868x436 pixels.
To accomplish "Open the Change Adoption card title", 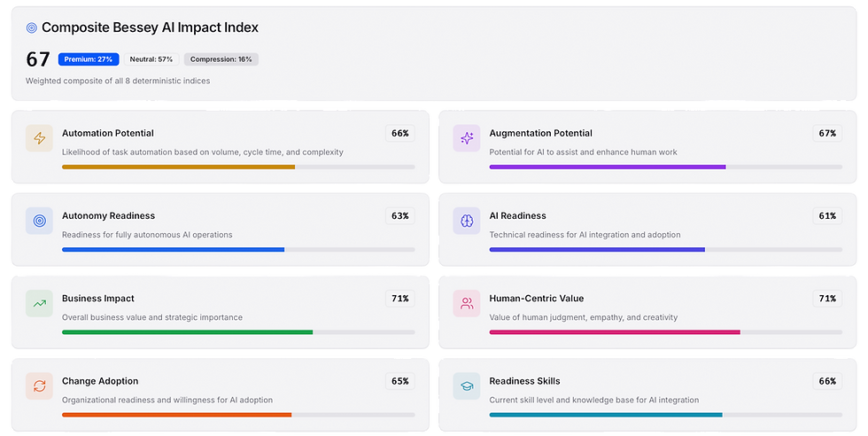I will pyautogui.click(x=100, y=381).
